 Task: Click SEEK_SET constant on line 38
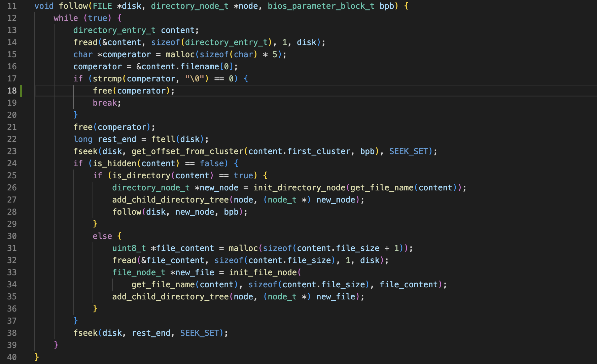pos(200,333)
